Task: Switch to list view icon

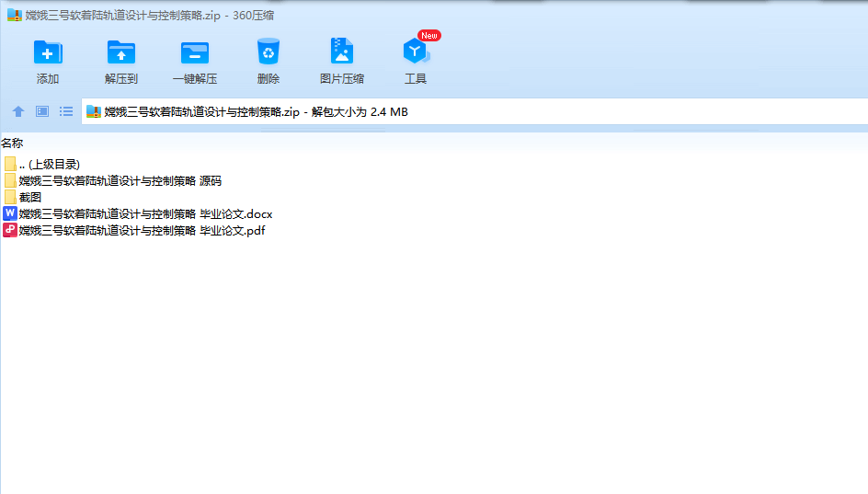Action: [66, 112]
